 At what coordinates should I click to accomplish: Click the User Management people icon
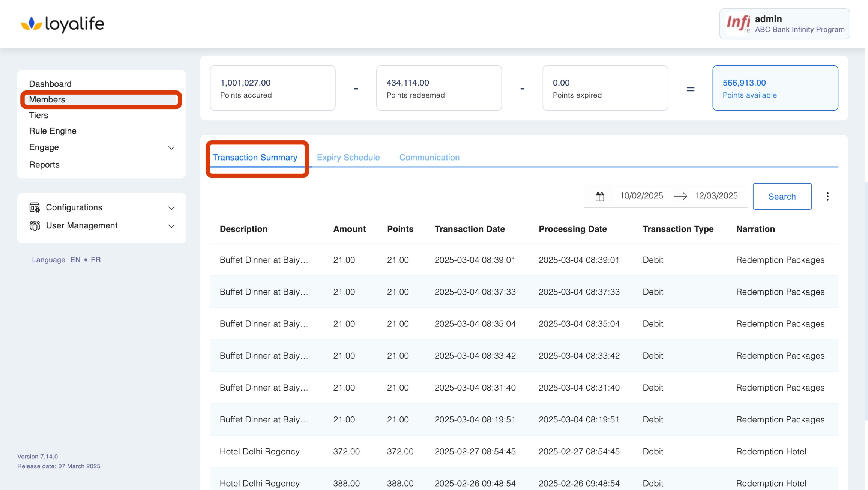click(35, 225)
